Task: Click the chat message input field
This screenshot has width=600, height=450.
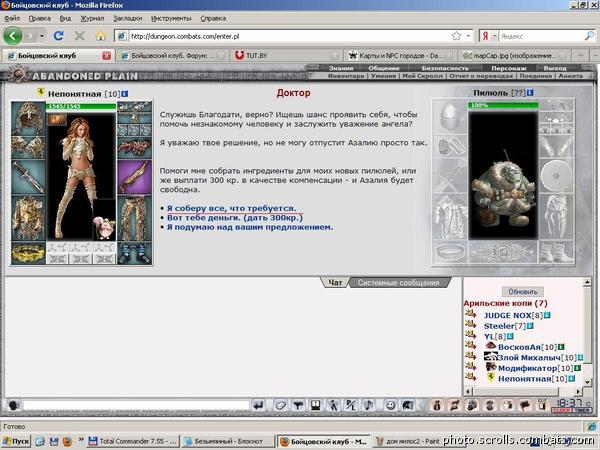Action: point(136,405)
